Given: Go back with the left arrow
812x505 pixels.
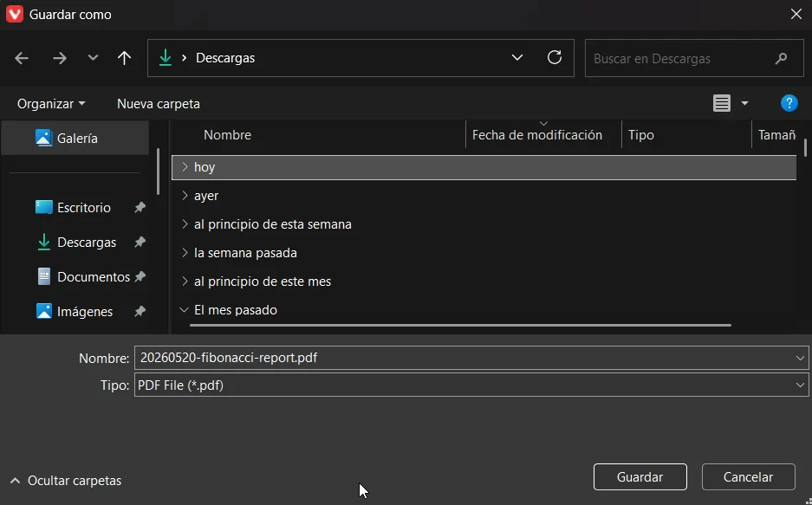Looking at the screenshot, I should pyautogui.click(x=22, y=58).
